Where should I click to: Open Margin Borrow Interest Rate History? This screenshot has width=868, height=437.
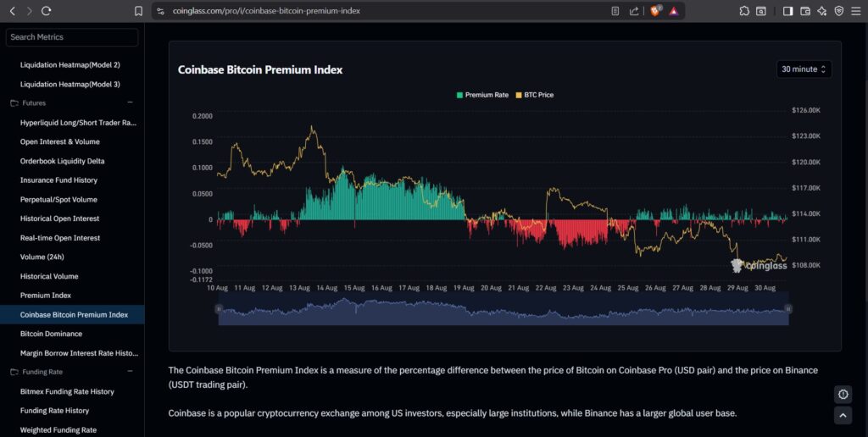[x=79, y=353]
